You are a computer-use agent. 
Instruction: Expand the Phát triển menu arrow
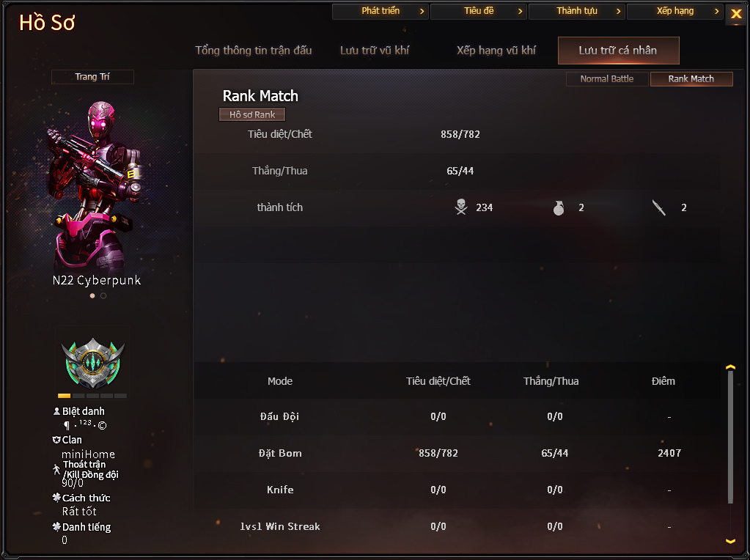point(422,11)
